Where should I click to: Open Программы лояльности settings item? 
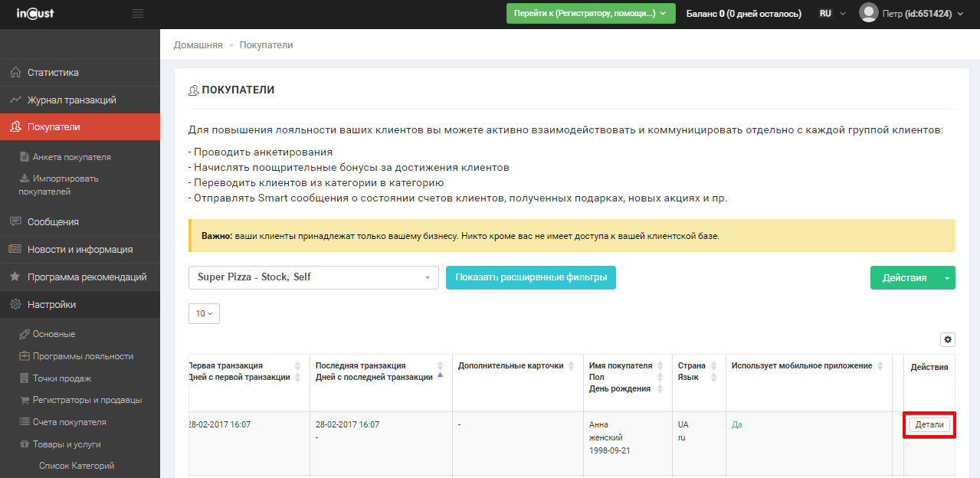pos(83,356)
